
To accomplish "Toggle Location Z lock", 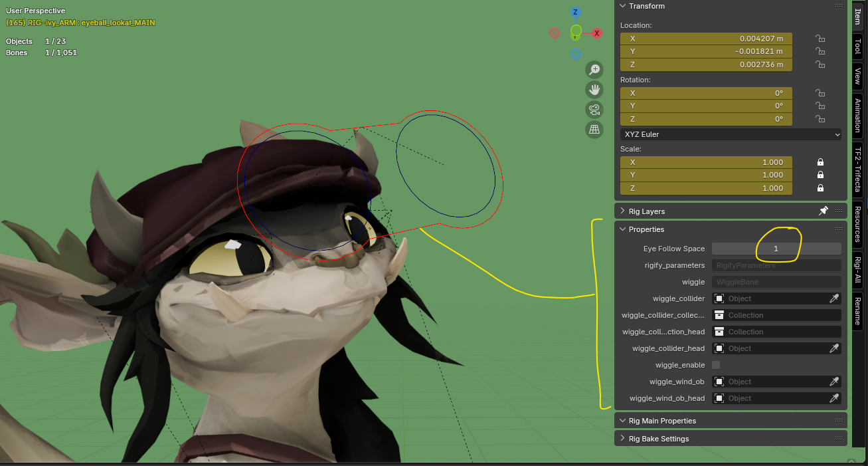I will coord(820,64).
